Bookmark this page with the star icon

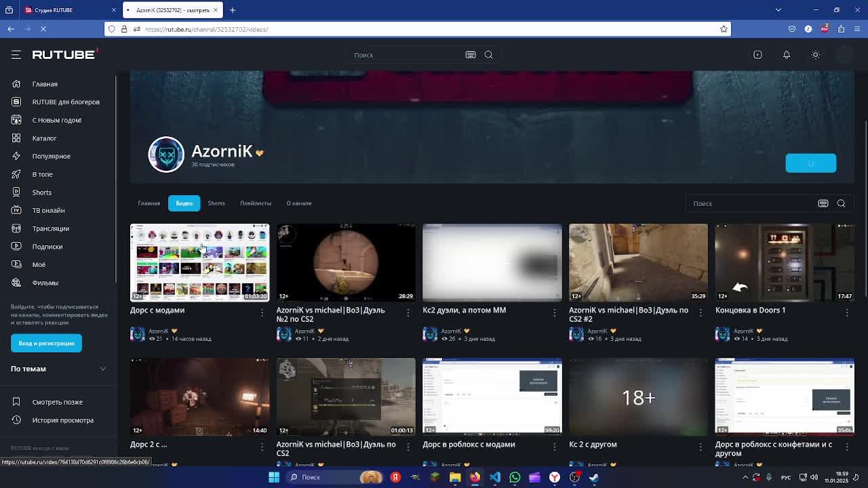point(724,29)
